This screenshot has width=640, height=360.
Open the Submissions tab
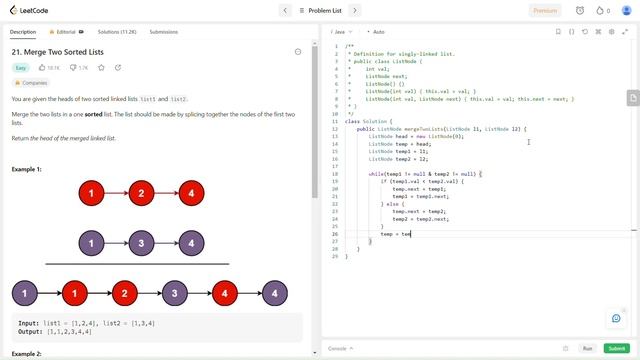[164, 32]
